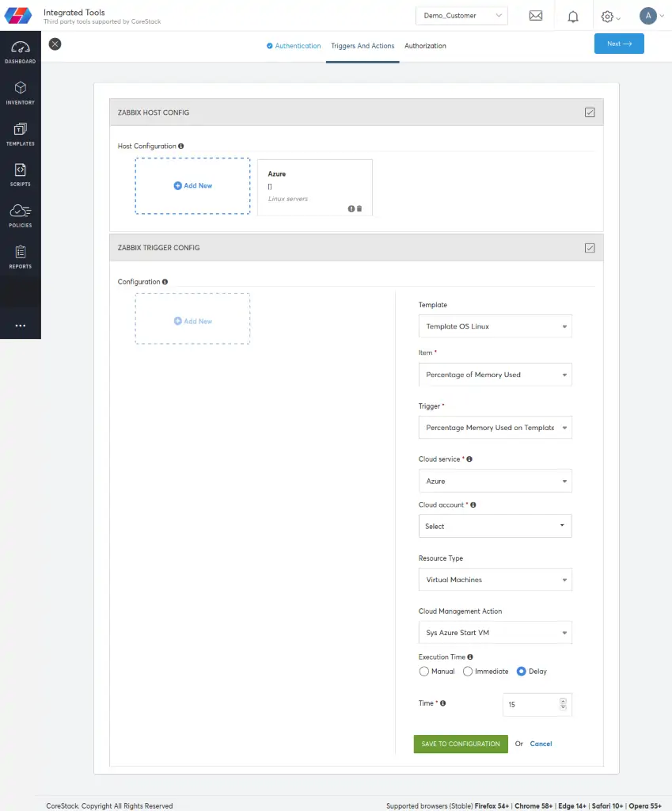Click the Time input field showing 15

click(x=537, y=704)
